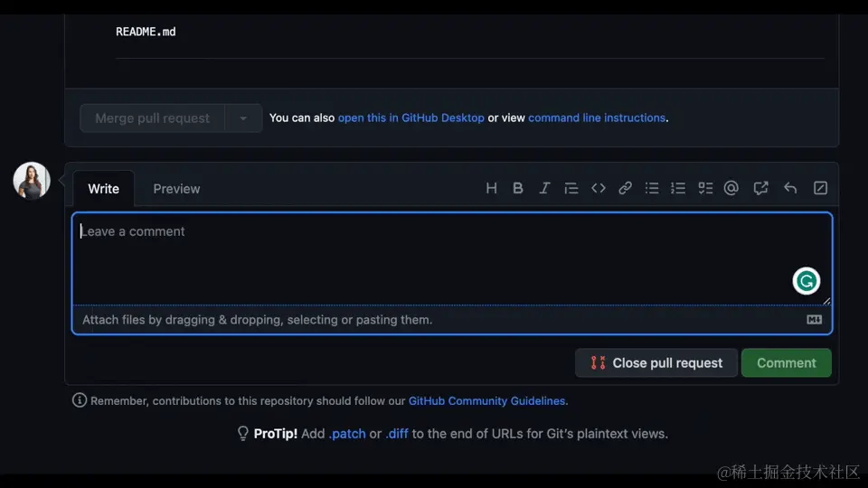The image size is (868, 488).
Task: Click the .diff link in ProTip
Action: click(x=397, y=434)
